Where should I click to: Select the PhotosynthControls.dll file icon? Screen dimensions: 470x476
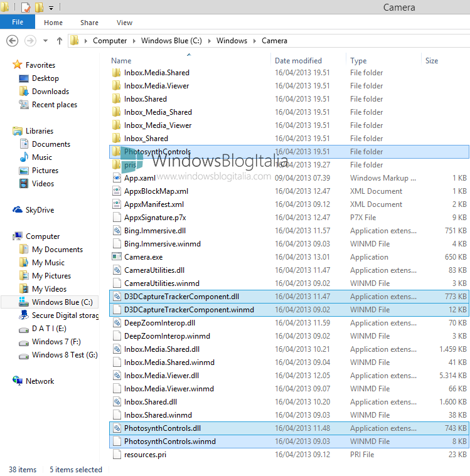click(x=117, y=428)
